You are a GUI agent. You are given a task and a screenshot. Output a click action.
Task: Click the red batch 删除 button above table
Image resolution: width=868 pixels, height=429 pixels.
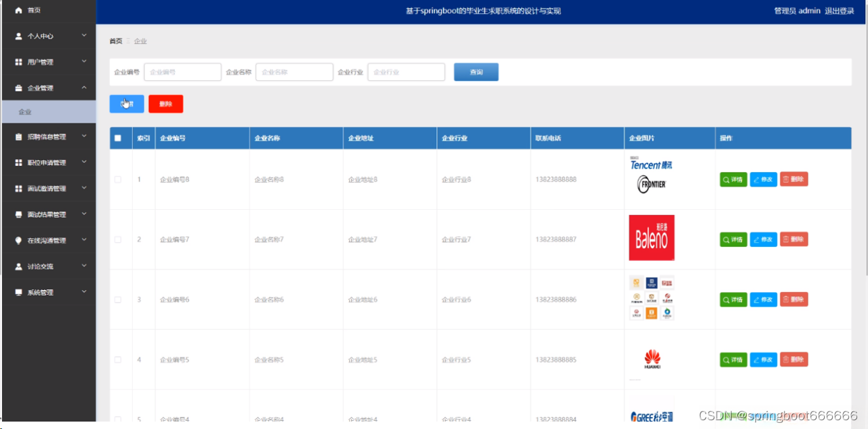(166, 104)
